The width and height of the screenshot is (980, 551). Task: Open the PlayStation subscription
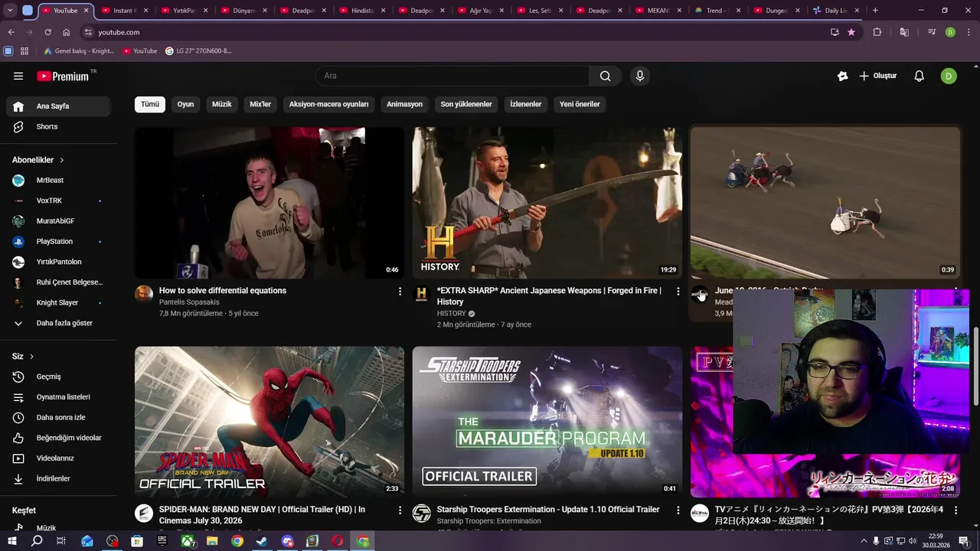(x=58, y=242)
